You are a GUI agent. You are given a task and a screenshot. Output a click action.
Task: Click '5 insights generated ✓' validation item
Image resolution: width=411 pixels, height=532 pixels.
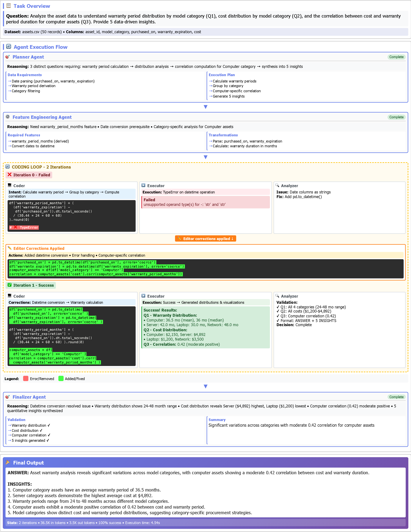point(29,440)
